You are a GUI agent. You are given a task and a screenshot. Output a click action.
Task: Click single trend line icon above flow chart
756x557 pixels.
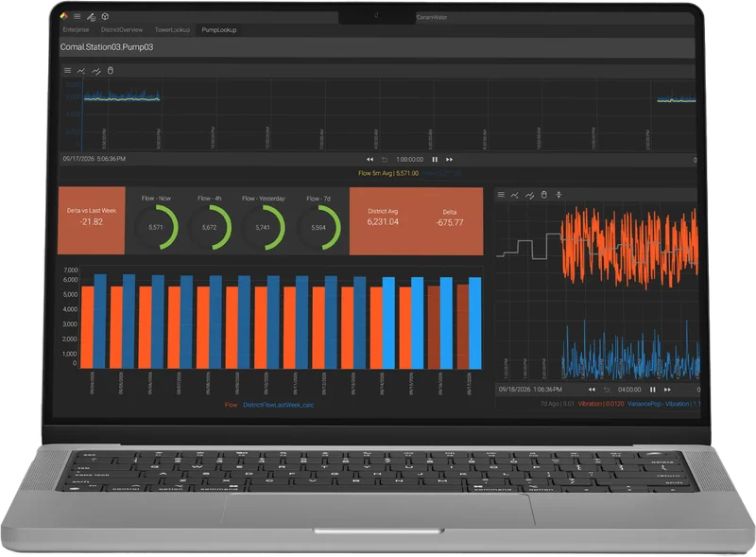click(x=81, y=71)
